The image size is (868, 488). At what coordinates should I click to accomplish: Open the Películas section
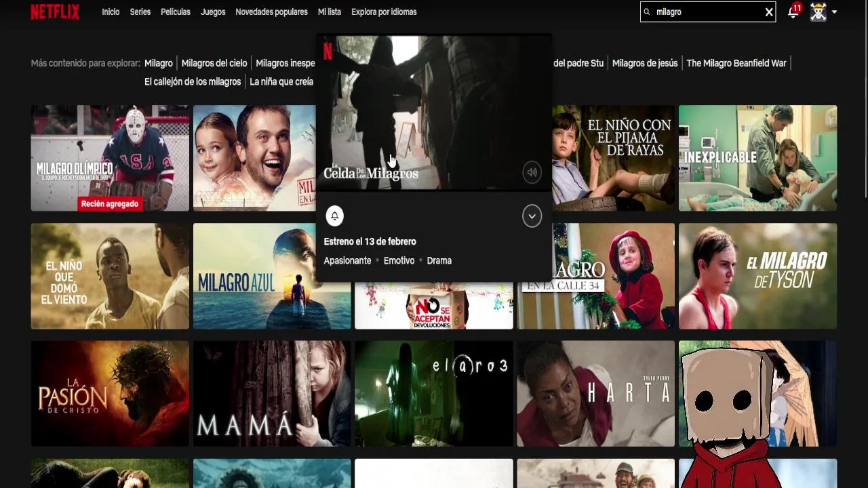176,12
